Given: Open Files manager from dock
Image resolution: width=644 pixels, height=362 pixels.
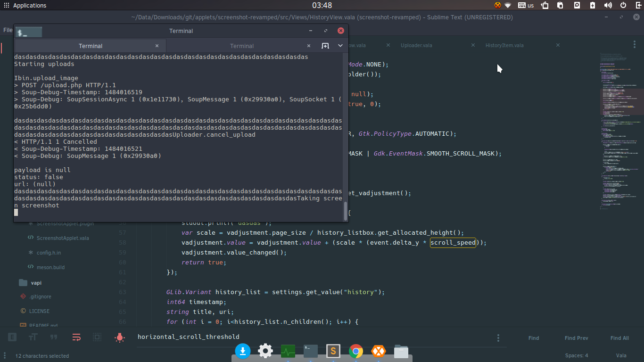Looking at the screenshot, I should [401, 351].
